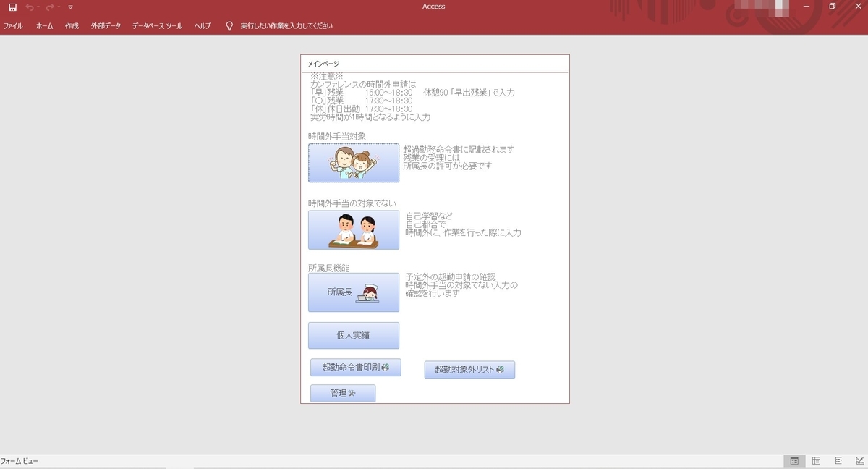Open the データベース ツール ribbon tab
The width and height of the screenshot is (868, 469).
157,25
